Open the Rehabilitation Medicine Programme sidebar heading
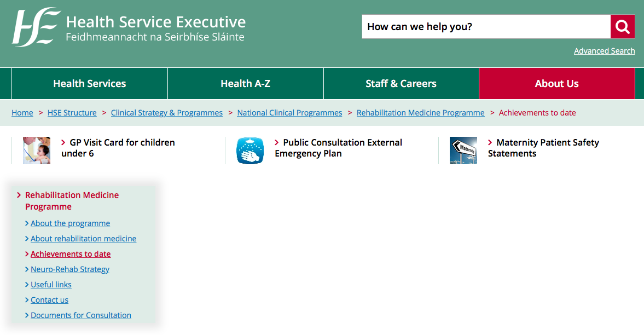Screen dimensions: 644x335 pyautogui.click(x=72, y=201)
